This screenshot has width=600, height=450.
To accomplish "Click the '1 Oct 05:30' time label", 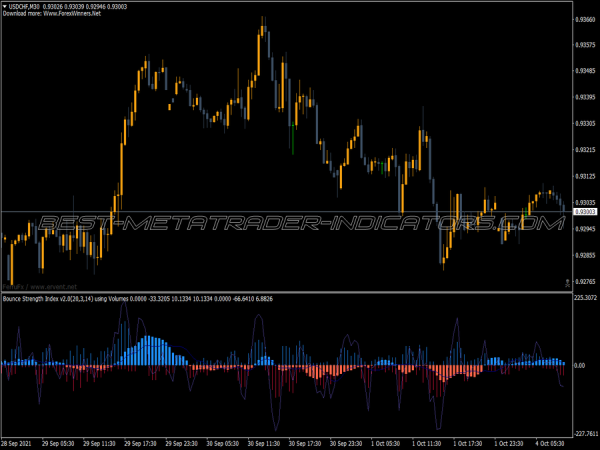I will point(386,444).
